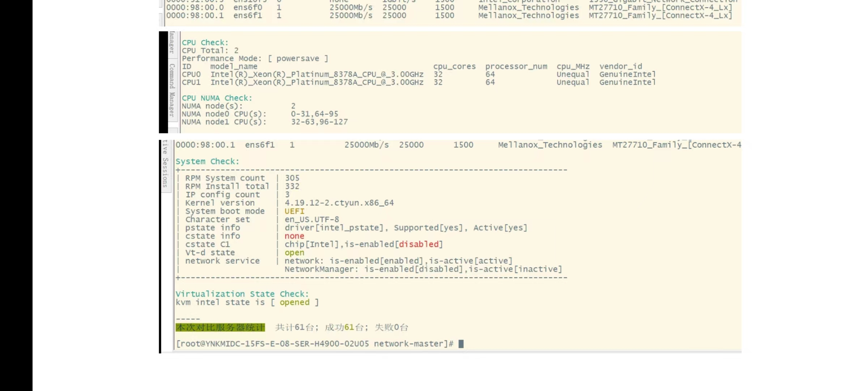This screenshot has width=868, height=391.
Task: Click the terminal cursor at the prompt
Action: point(461,344)
